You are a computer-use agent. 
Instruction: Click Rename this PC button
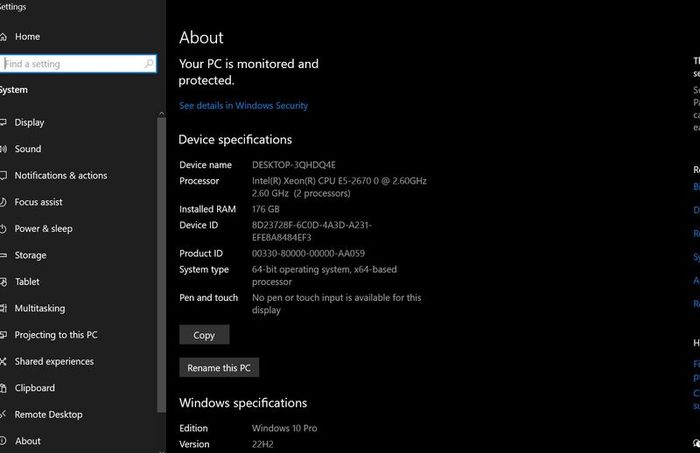click(219, 367)
